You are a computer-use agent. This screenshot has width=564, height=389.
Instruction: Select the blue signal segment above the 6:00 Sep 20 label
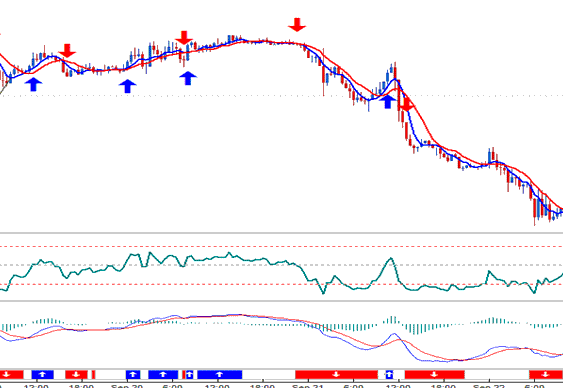click(163, 375)
